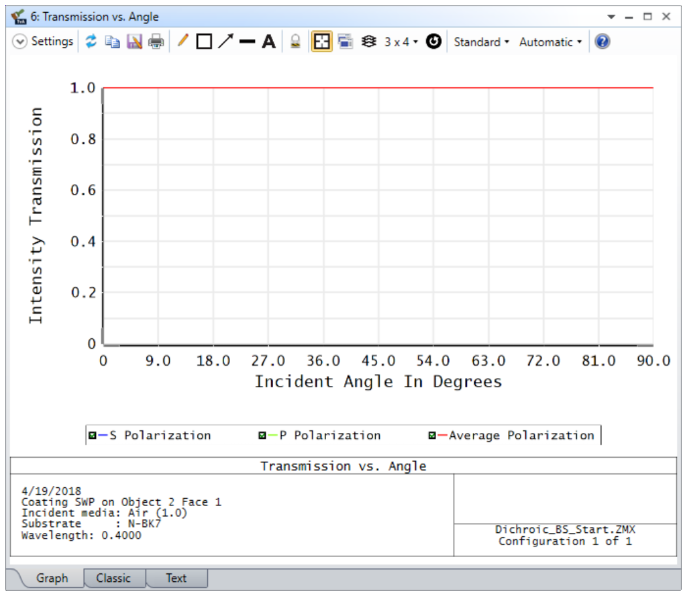Click the print icon
Viewport: 689px width, 597px height.
(156, 42)
